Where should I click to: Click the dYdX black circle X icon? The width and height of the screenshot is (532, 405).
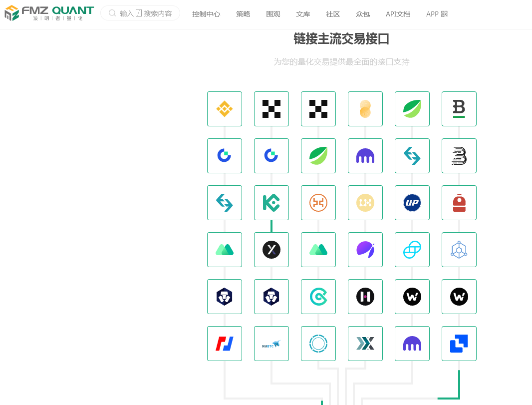271,250
